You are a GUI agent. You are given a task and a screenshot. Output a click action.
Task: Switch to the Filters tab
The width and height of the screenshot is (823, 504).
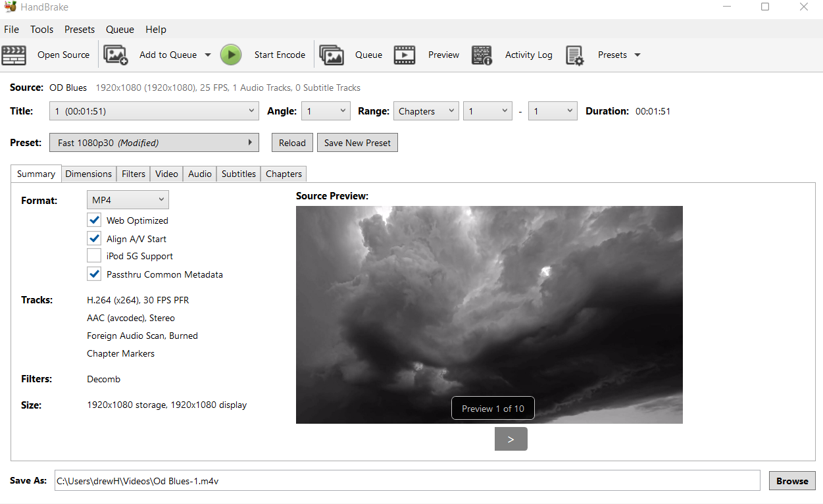click(x=134, y=174)
